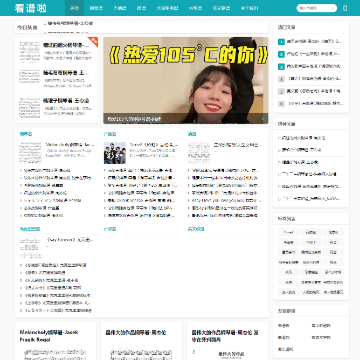
Task: Open the 简谱 section heading link
Action: pos(192,134)
